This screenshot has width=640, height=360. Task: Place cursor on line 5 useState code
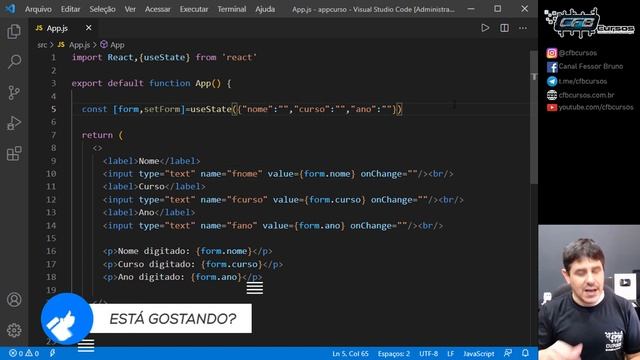242,109
